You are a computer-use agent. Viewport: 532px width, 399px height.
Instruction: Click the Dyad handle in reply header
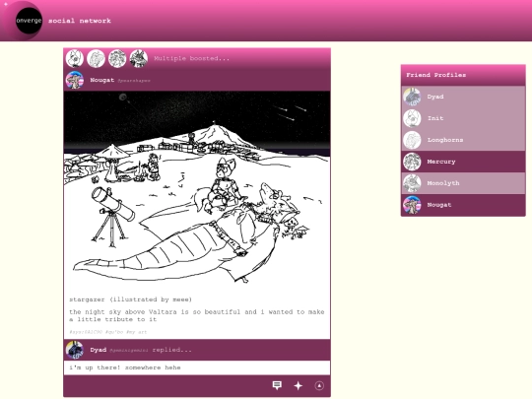point(129,351)
